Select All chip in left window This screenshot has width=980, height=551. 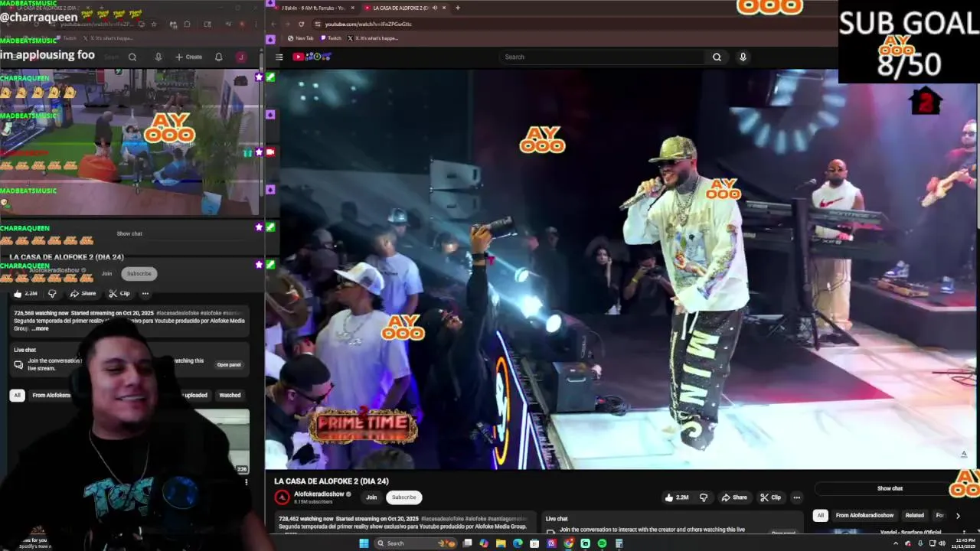[x=17, y=395]
